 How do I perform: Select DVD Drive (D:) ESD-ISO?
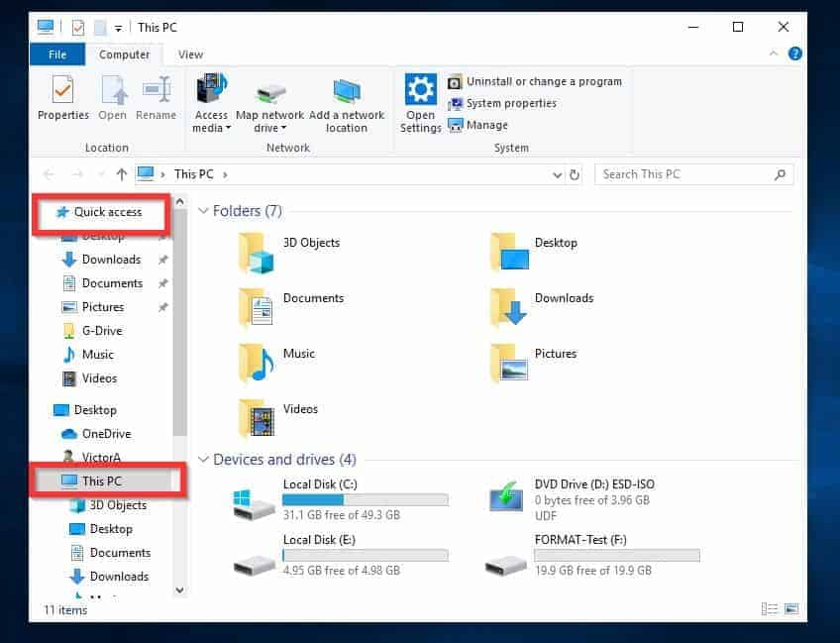tap(572, 499)
